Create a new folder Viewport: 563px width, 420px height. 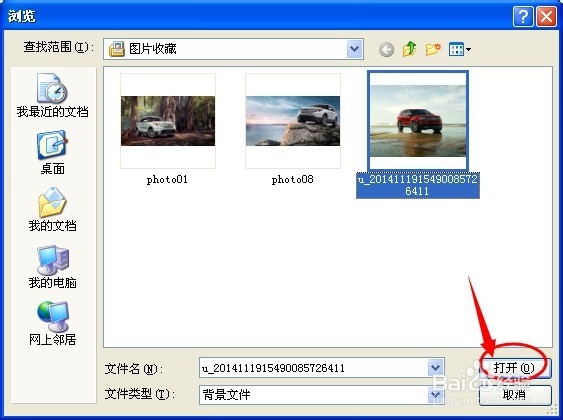(x=433, y=49)
